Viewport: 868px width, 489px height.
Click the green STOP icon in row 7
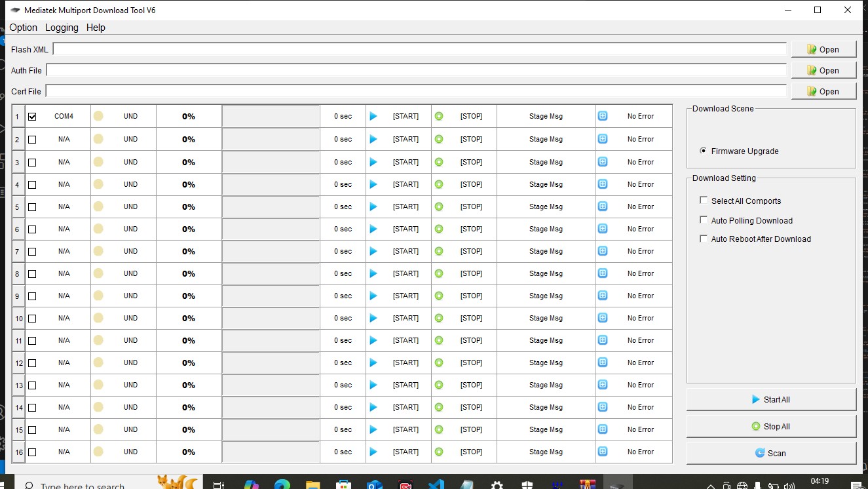pyautogui.click(x=439, y=251)
